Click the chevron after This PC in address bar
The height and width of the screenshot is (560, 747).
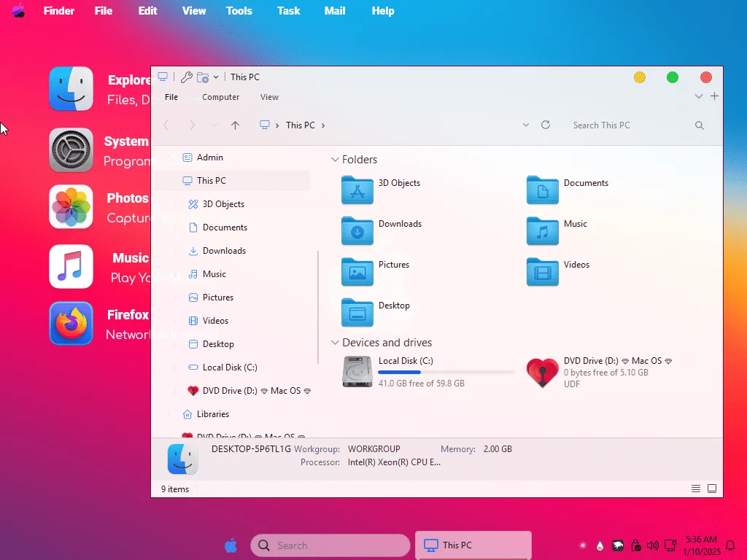pos(323,125)
